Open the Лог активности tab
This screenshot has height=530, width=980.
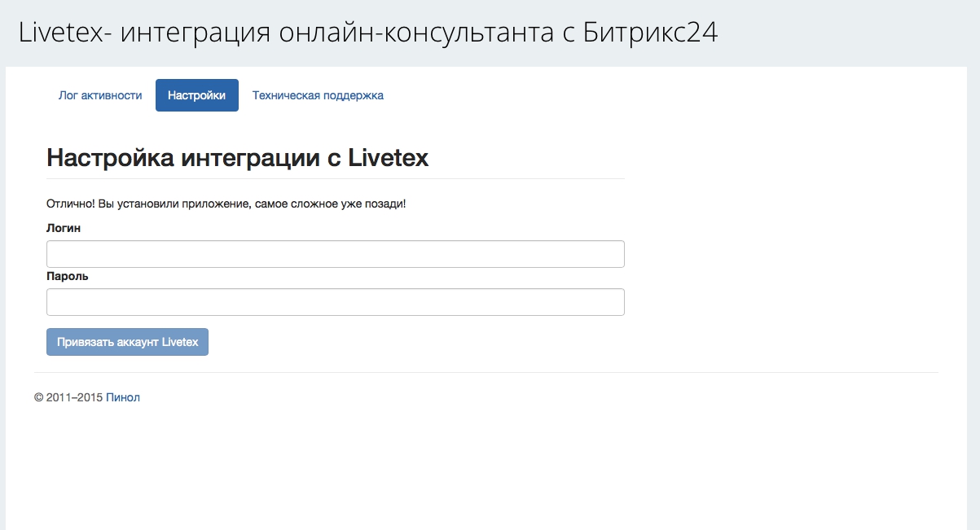coord(100,95)
